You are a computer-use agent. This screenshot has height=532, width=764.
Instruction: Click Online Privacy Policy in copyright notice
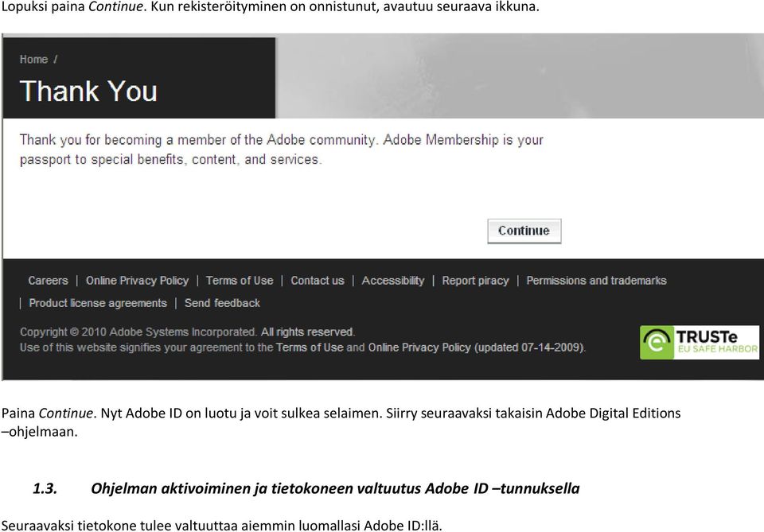pos(419,348)
